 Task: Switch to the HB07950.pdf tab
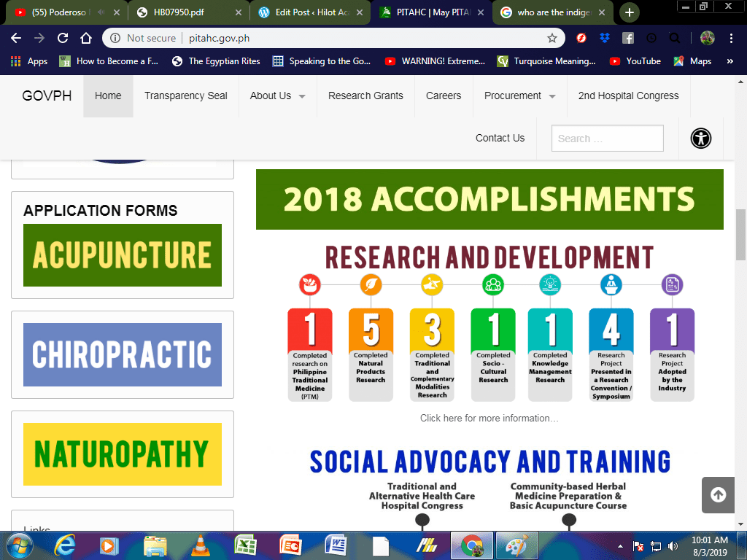click(x=187, y=12)
